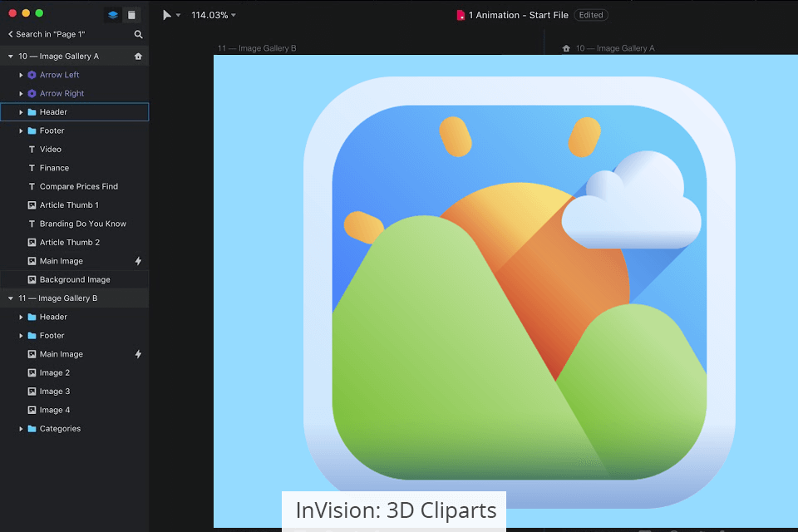Expand the Arrow Right component

click(21, 94)
